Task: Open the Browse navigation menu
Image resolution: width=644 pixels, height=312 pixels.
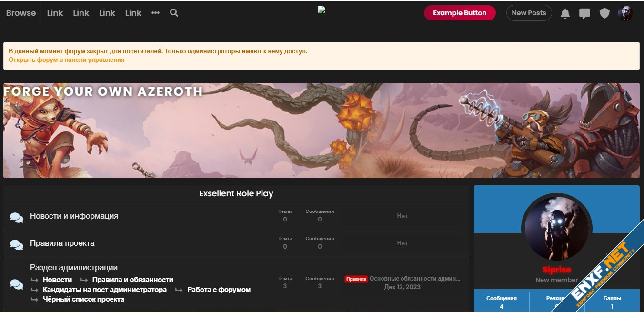Action: click(x=21, y=13)
